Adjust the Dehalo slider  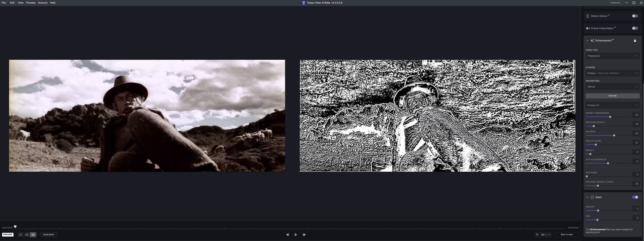(x=590, y=154)
